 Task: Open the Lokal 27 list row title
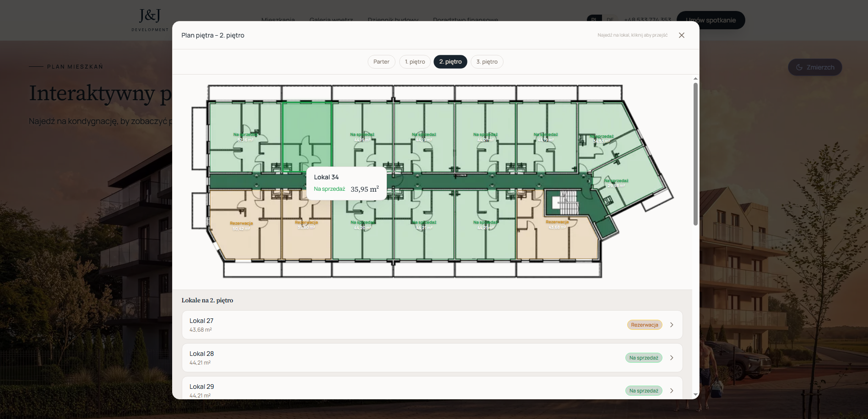point(201,321)
